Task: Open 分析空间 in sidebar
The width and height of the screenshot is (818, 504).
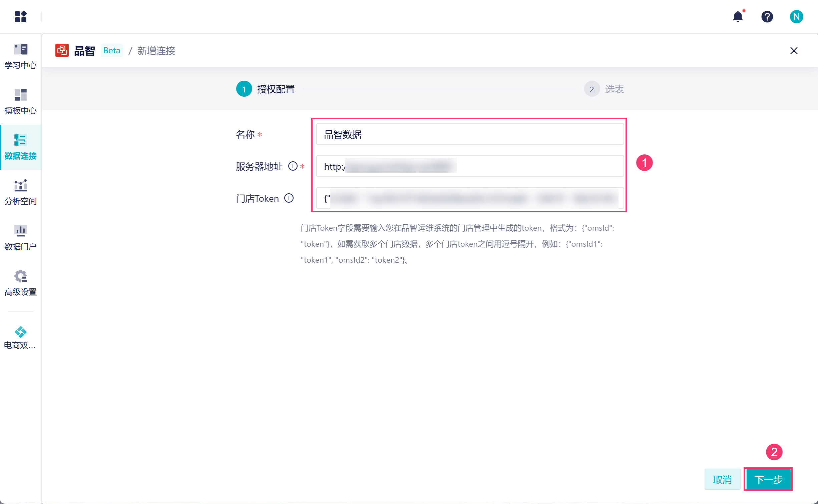Action: click(21, 192)
